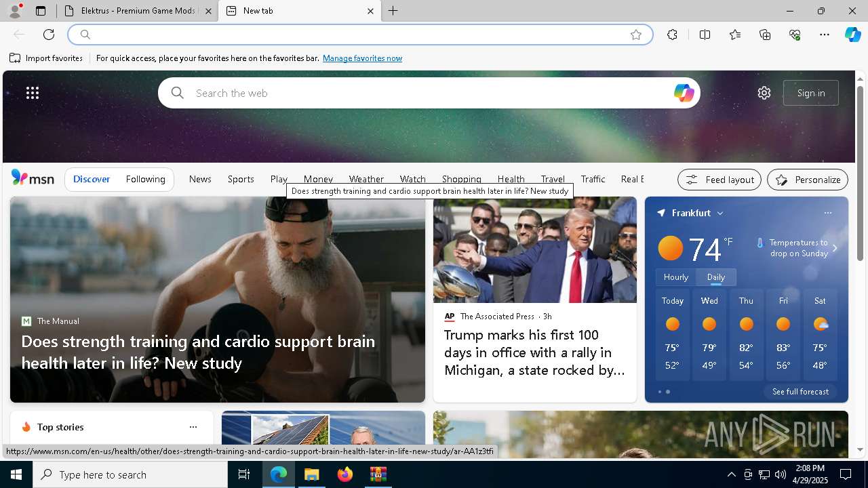
Task: Click Temperatures to drop on Sunday alert
Action: pyautogui.click(x=793, y=248)
